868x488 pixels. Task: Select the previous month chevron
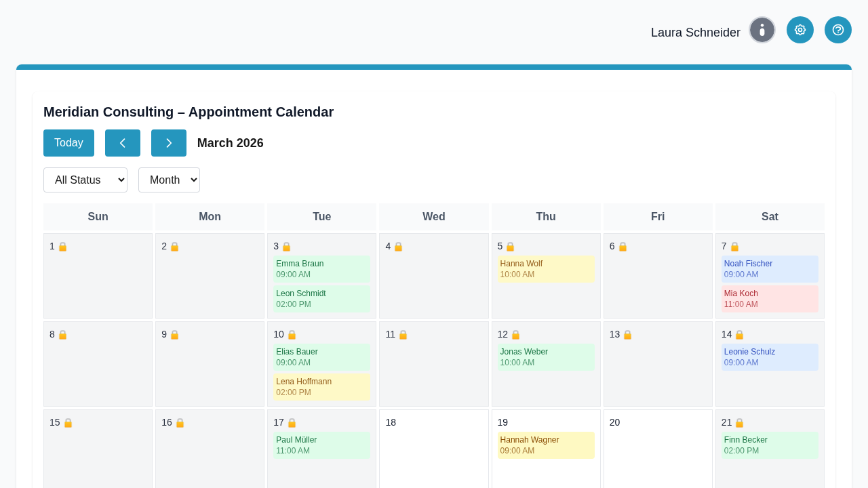[123, 143]
